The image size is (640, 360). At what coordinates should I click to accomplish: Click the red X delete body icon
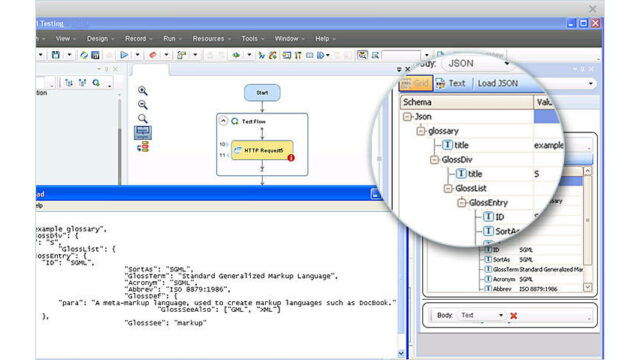(x=513, y=316)
